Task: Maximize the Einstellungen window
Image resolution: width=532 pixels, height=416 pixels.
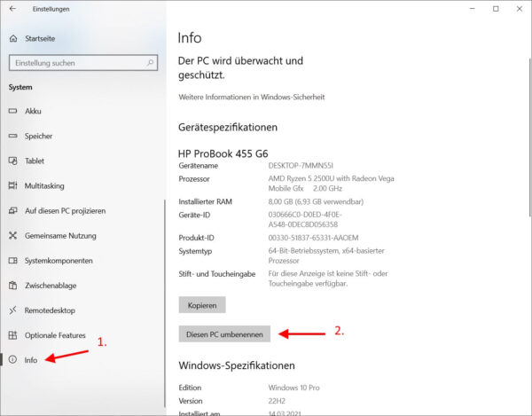Action: coord(496,9)
